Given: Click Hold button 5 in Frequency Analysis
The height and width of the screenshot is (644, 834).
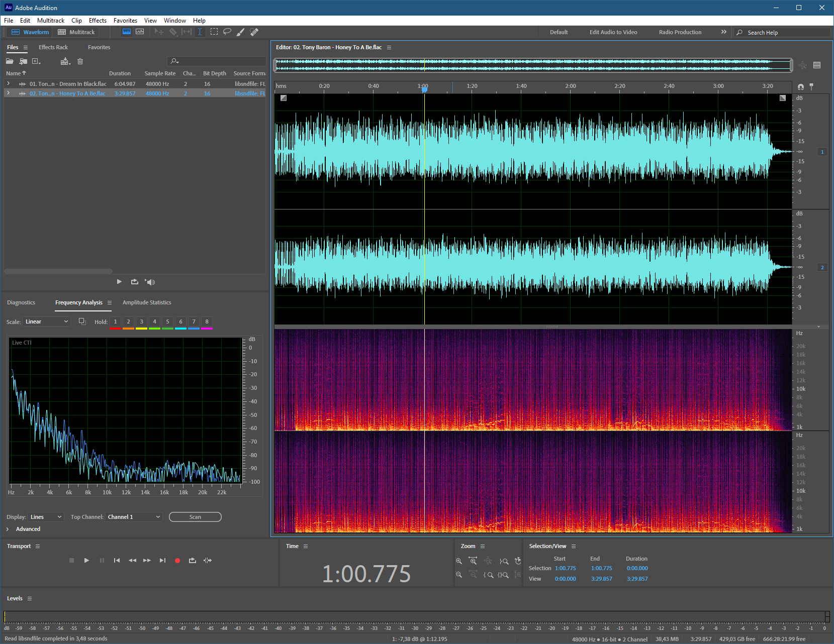Looking at the screenshot, I should (167, 321).
